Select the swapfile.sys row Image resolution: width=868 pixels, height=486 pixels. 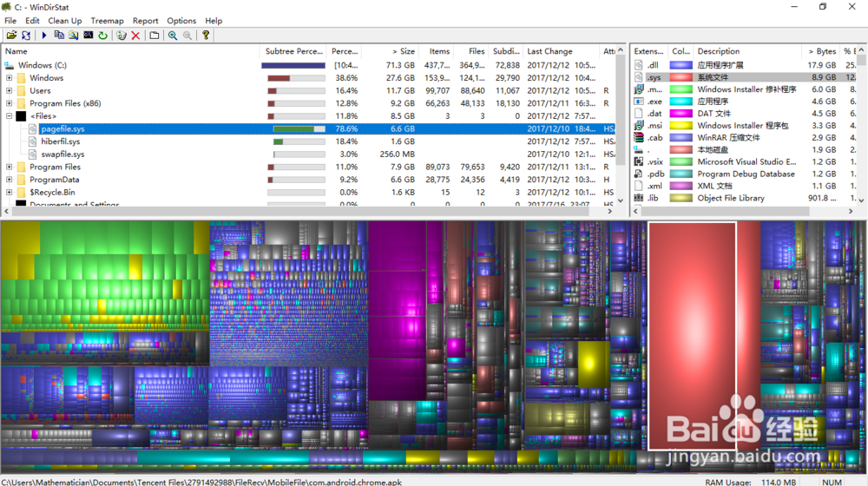pos(309,154)
